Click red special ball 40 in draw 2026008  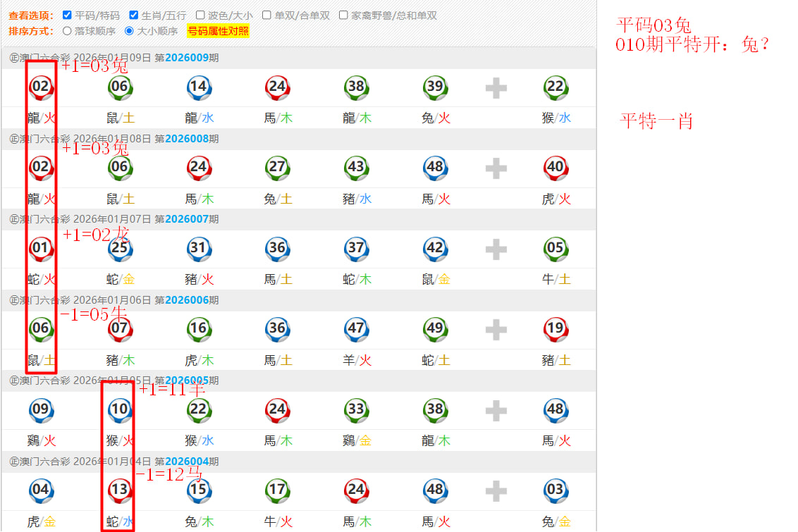coord(555,168)
